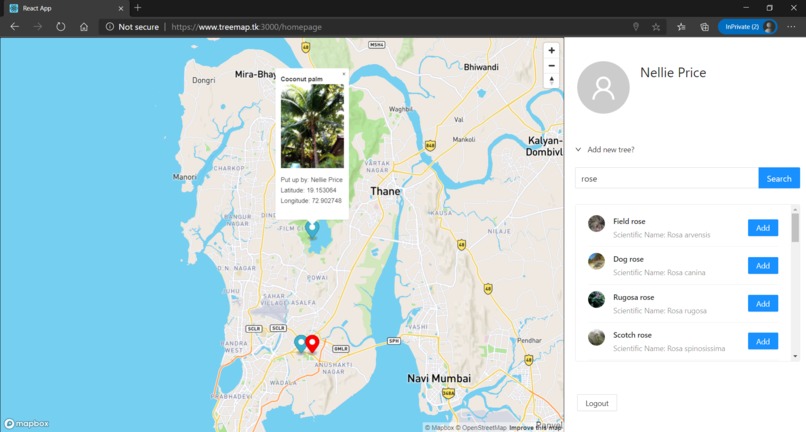The image size is (806, 432).
Task: Click the Nellie Price name heading
Action: pos(673,73)
